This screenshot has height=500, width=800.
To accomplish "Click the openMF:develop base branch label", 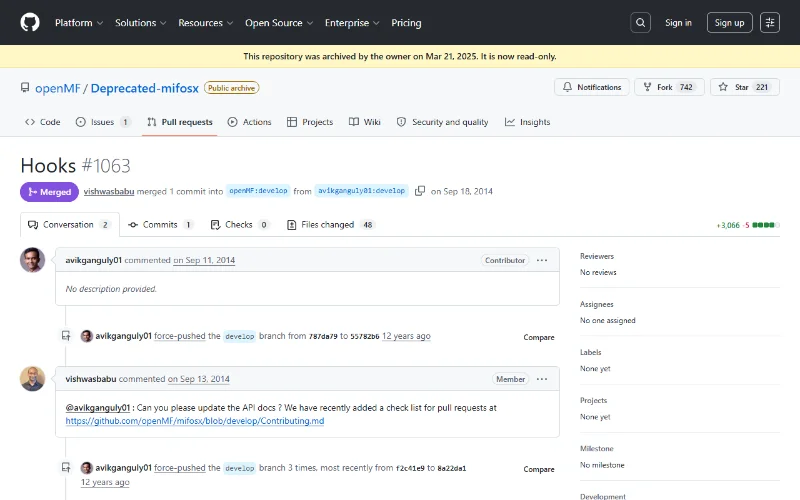I will pos(258,190).
